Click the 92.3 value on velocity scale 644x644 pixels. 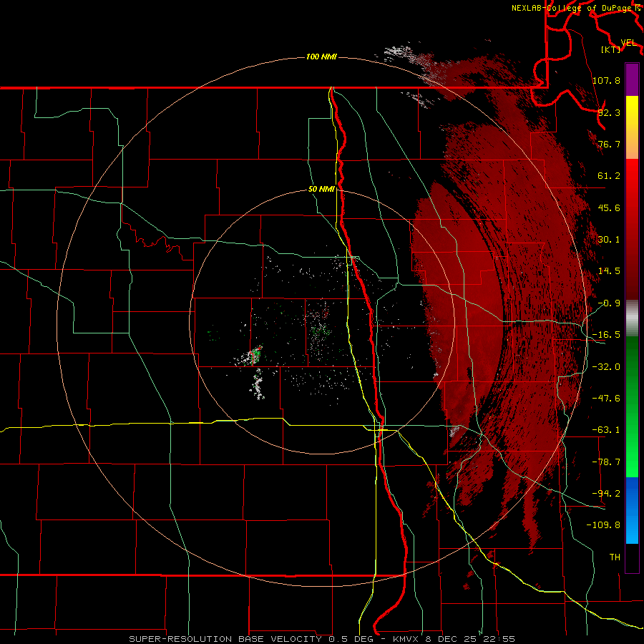pyautogui.click(x=609, y=112)
